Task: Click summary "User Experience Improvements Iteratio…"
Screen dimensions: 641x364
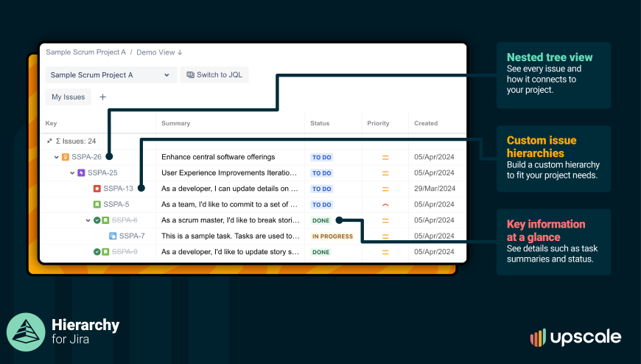Action: (229, 173)
